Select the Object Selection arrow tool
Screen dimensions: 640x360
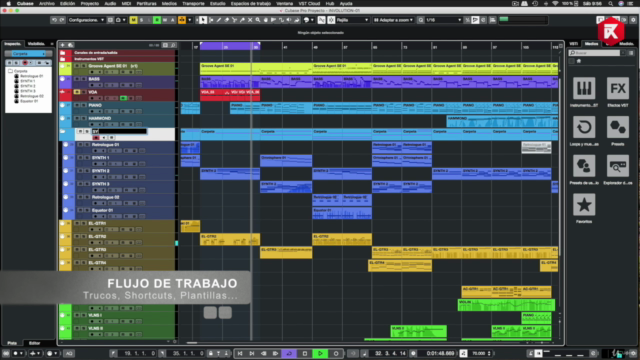[203, 20]
